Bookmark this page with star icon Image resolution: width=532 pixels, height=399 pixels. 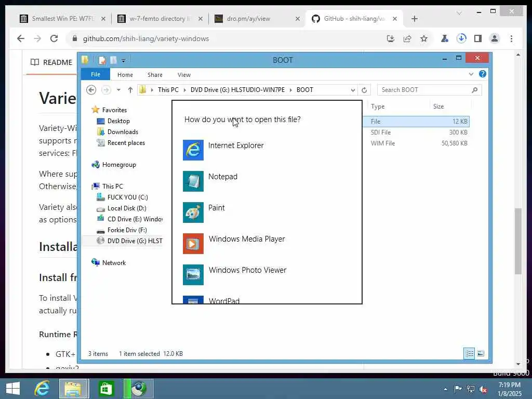[x=424, y=38]
